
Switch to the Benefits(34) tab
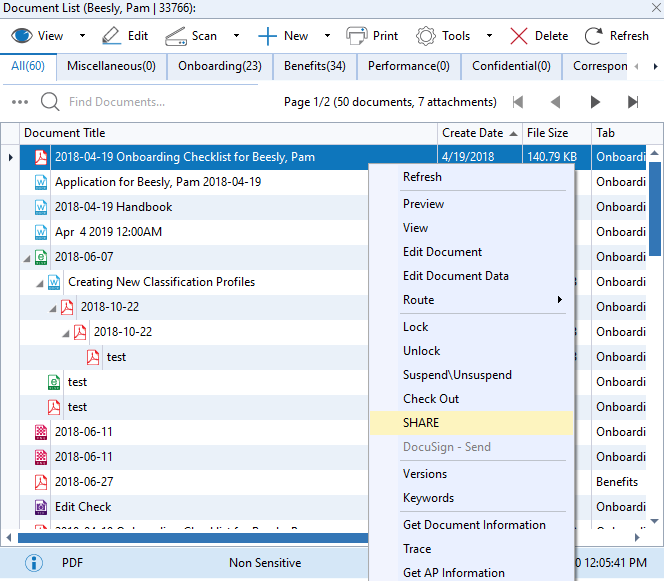(x=315, y=66)
